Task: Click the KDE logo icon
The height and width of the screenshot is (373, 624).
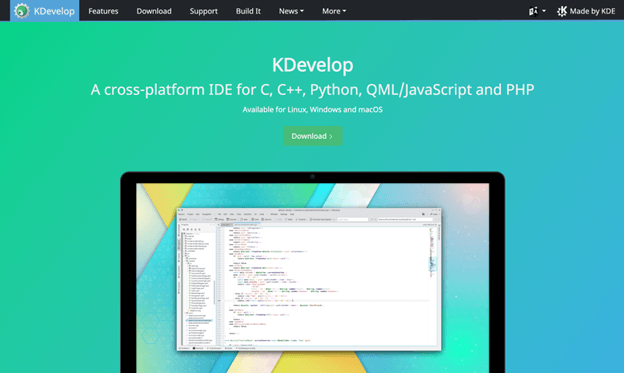Action: [562, 11]
